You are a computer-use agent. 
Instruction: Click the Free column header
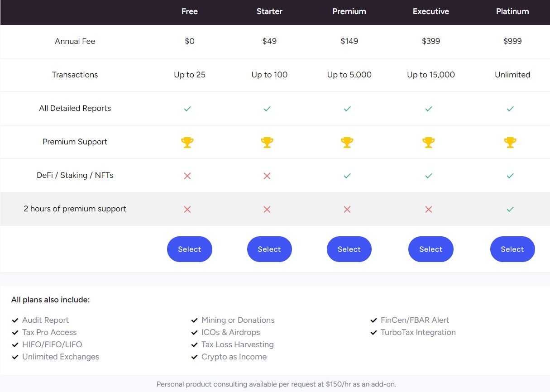(189, 11)
